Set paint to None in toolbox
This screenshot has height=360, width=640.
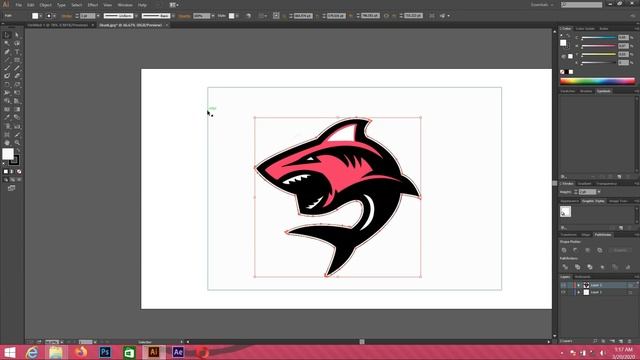click(x=19, y=172)
